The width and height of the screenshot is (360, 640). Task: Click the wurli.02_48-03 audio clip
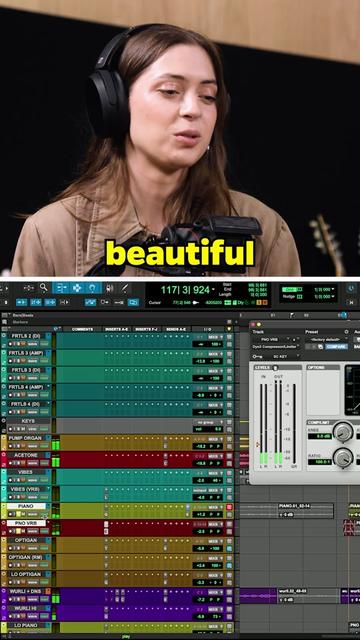point(309,596)
